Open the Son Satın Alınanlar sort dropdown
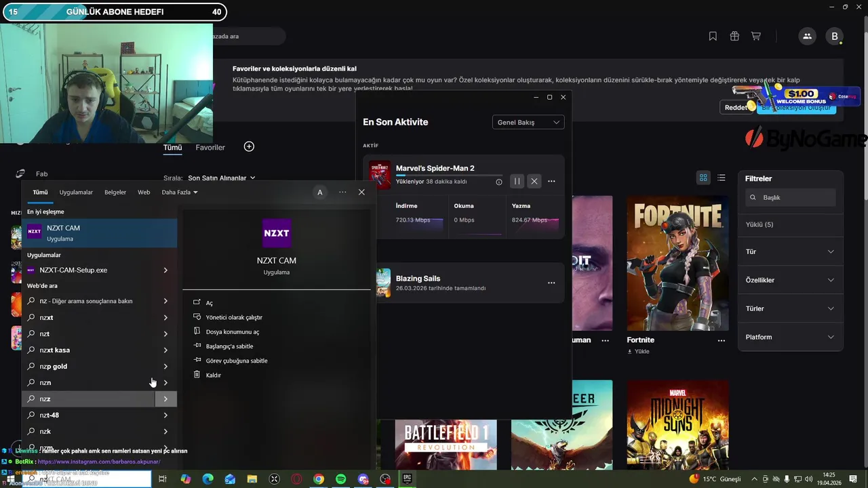Screen dimensions: 868x488 tap(222, 178)
